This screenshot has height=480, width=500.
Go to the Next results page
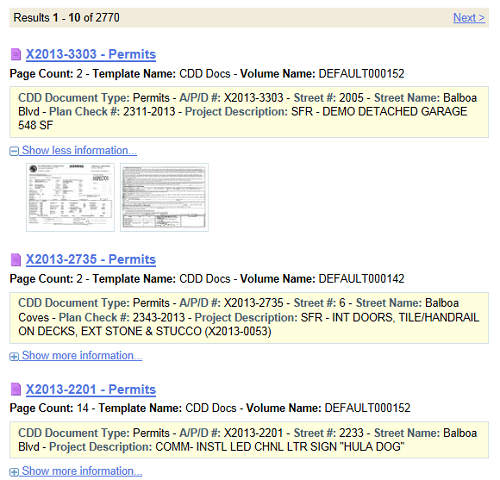tap(469, 18)
